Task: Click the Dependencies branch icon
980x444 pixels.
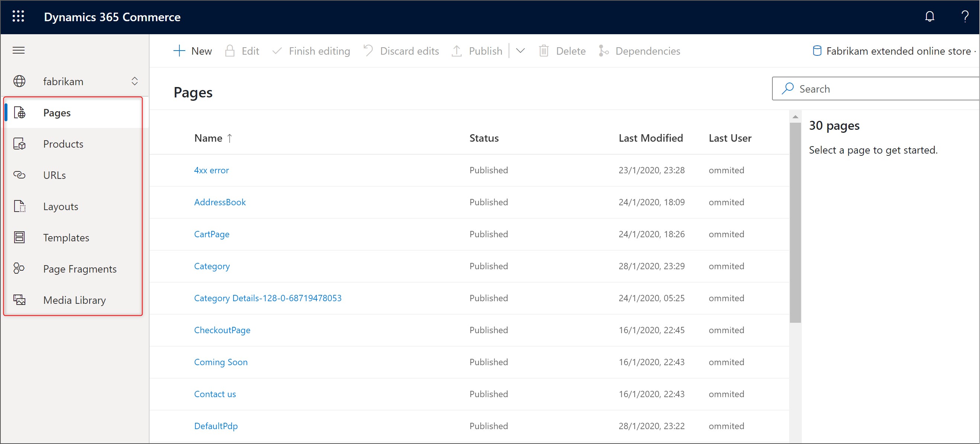Action: [603, 51]
